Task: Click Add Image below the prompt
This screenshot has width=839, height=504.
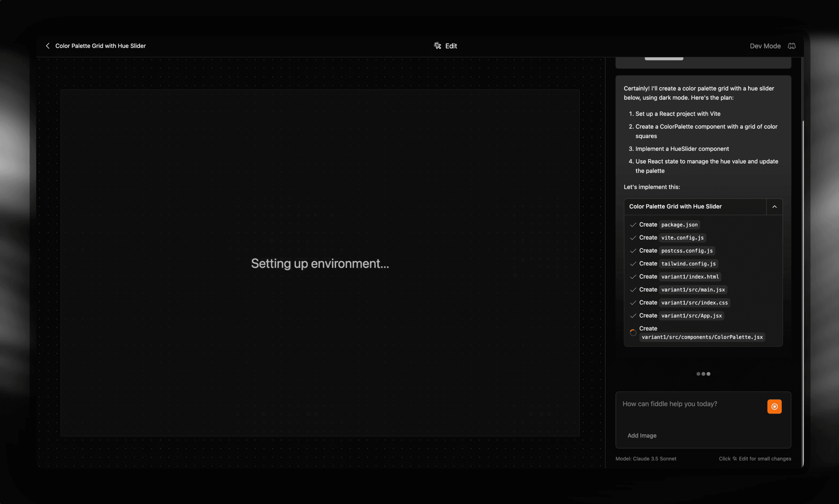Action: (x=642, y=436)
